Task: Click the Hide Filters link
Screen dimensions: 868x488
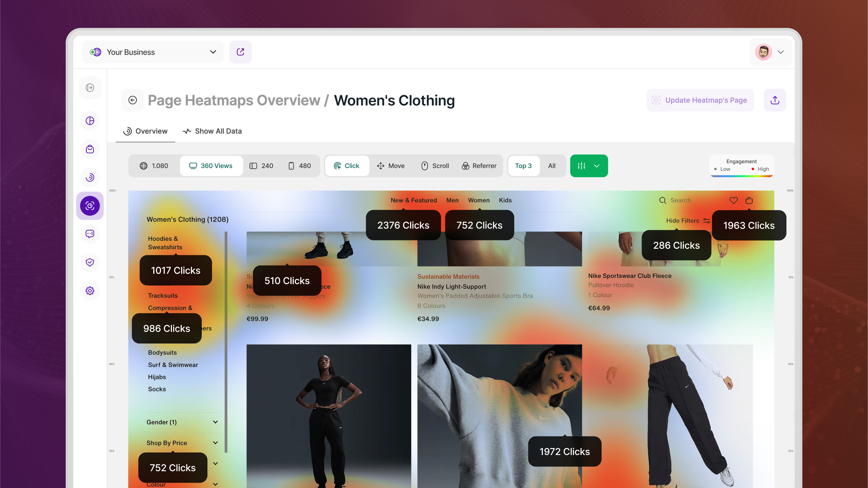Action: [682, 221]
